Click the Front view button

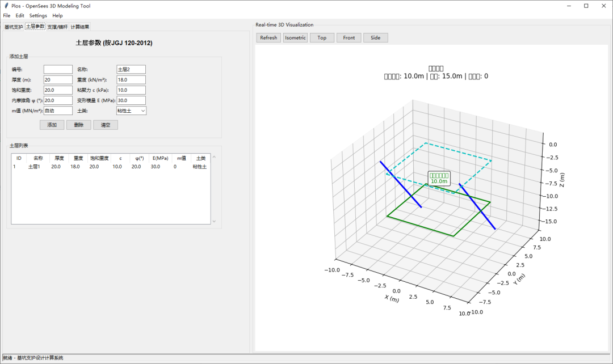pyautogui.click(x=349, y=38)
